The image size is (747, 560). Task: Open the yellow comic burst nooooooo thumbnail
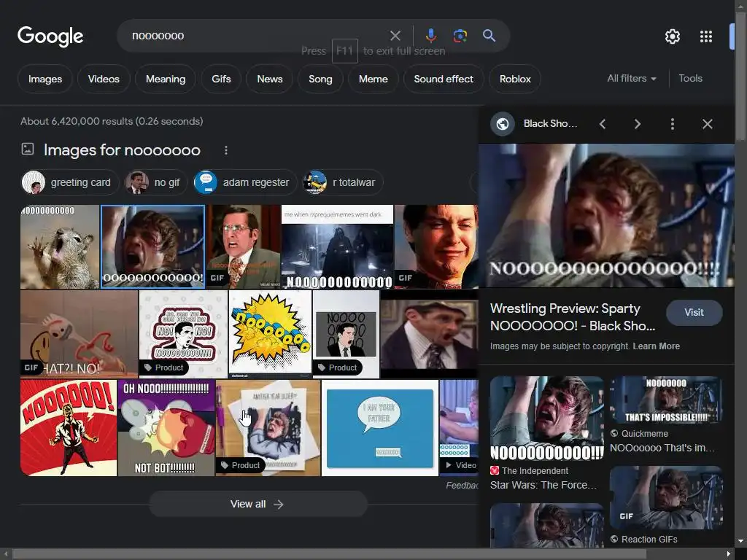(x=270, y=334)
